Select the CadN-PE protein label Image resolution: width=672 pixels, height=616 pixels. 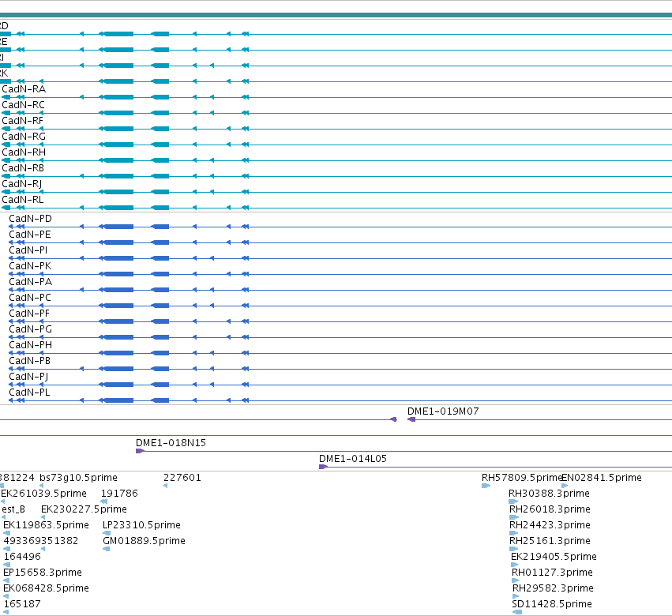30,235
